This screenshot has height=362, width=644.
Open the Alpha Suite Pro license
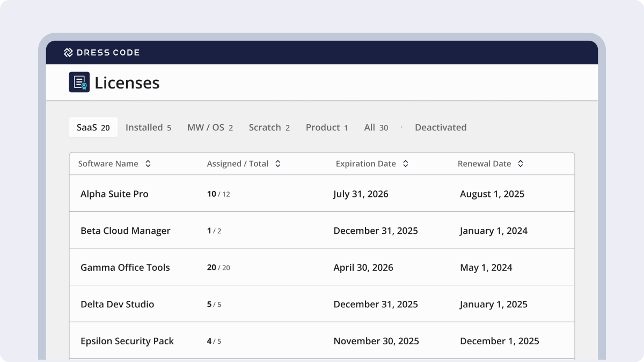tap(114, 194)
